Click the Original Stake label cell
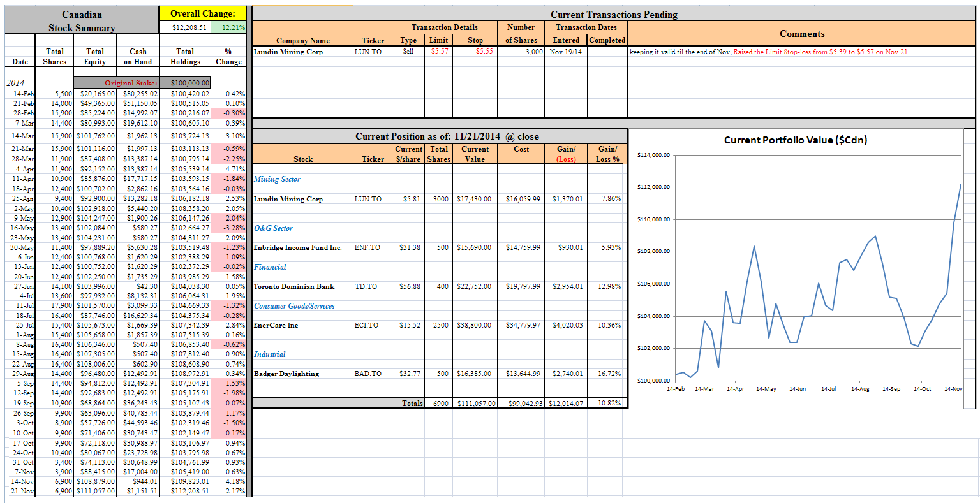 point(115,83)
